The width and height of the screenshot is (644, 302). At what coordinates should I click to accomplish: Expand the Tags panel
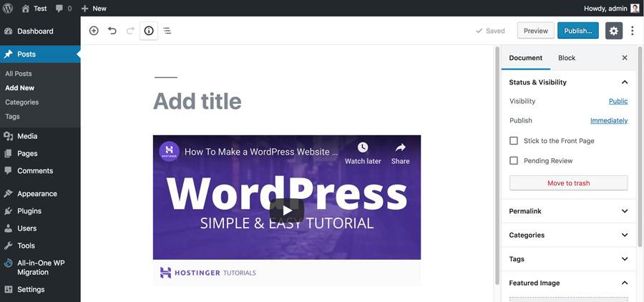(x=568, y=259)
